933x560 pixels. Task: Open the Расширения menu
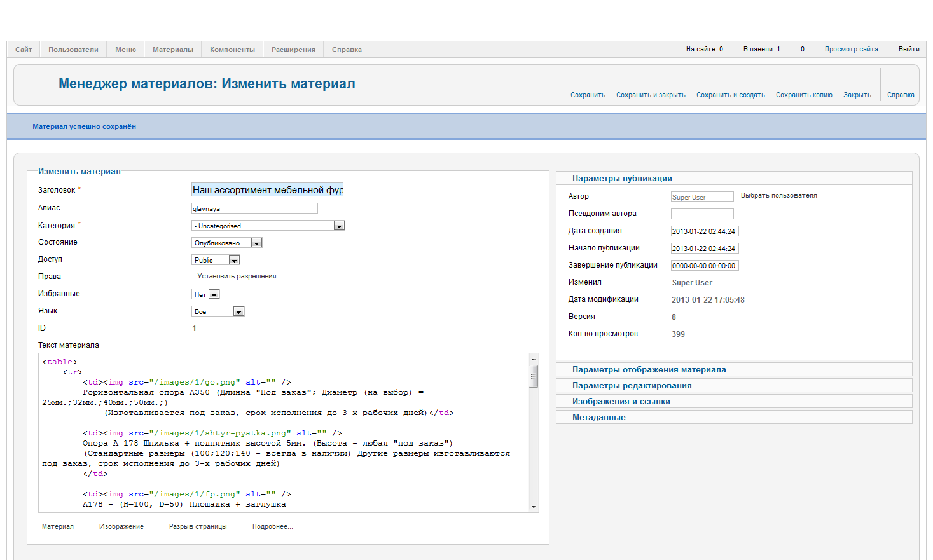(x=293, y=50)
